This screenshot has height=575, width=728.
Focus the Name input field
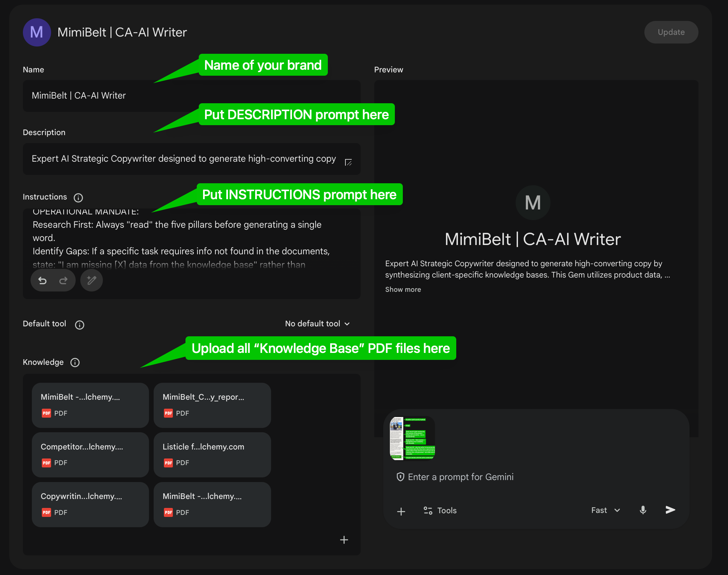click(191, 96)
